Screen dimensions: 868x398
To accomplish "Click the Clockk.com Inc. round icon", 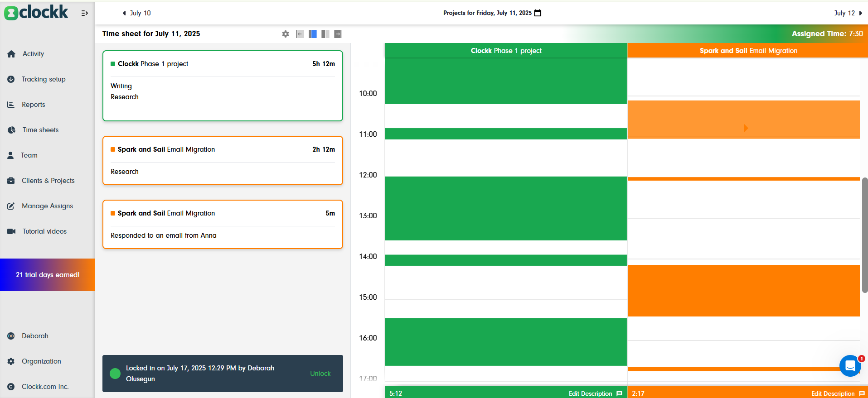I will point(11,387).
